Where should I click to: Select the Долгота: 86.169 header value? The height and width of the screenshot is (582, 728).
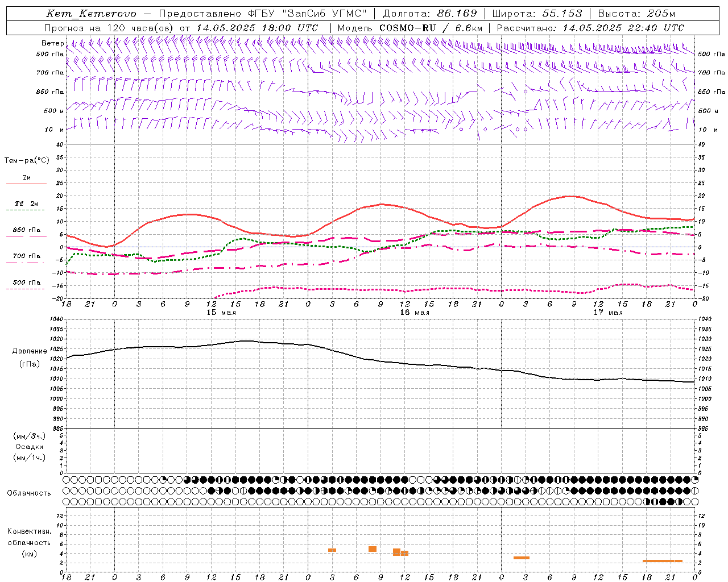click(430, 14)
